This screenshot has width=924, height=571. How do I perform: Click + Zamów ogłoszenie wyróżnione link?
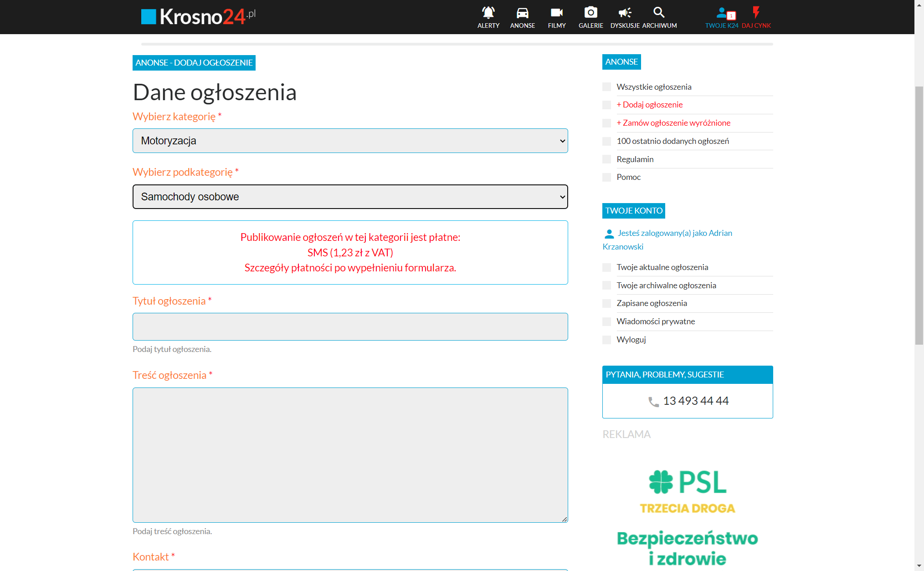[x=673, y=123]
